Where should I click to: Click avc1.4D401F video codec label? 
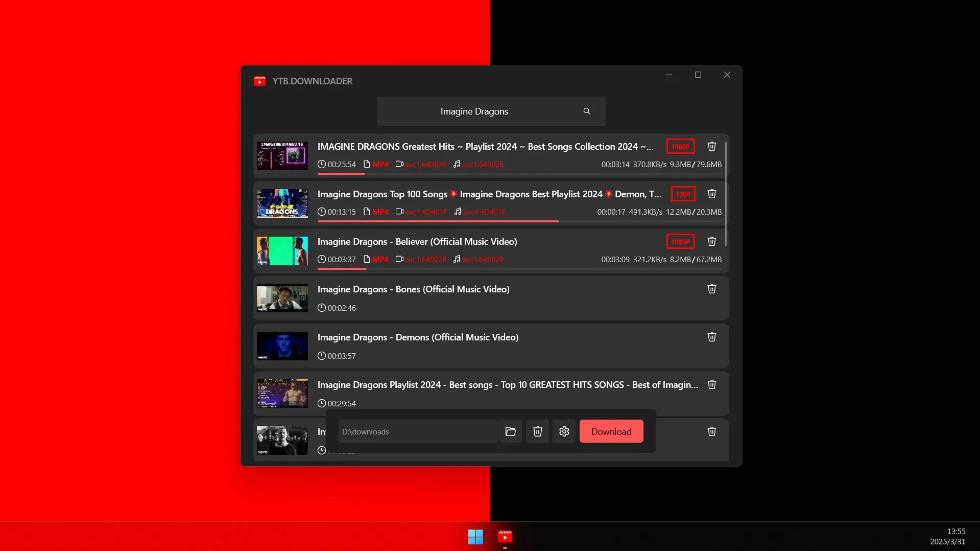point(426,212)
